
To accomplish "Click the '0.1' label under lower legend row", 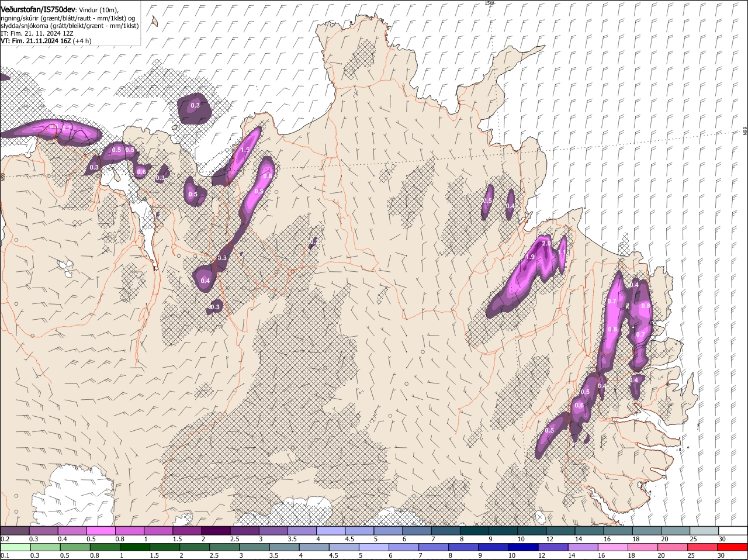I will point(5,555).
